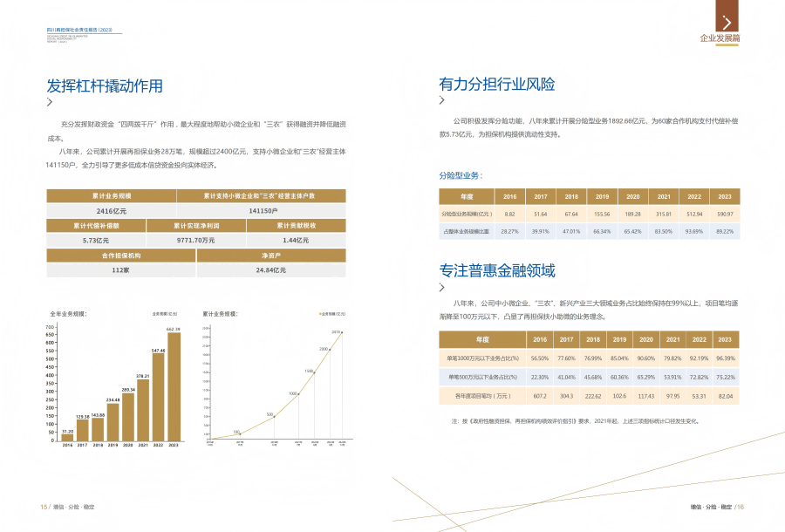Image resolution: width=785 pixels, height=532 pixels.
Task: Select the 企业发展篇 section label
Action: tap(720, 38)
